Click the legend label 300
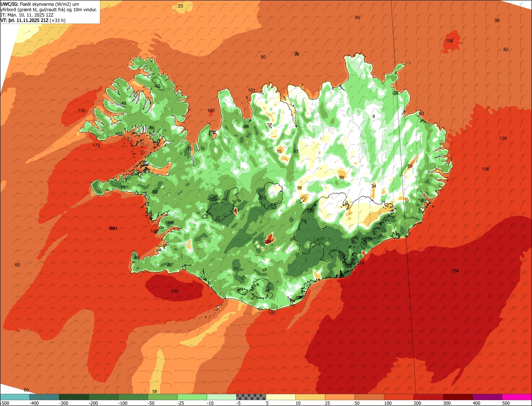 447,403
